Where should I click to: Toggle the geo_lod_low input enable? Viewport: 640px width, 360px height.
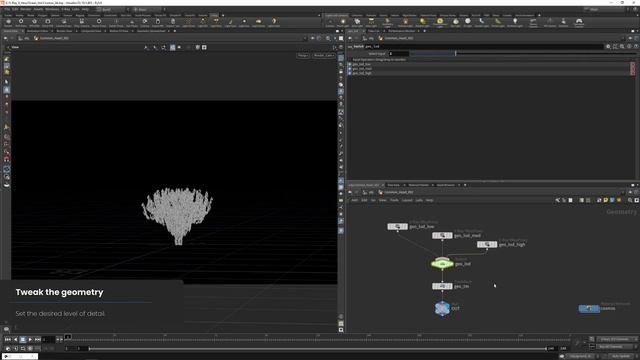(x=349, y=64)
